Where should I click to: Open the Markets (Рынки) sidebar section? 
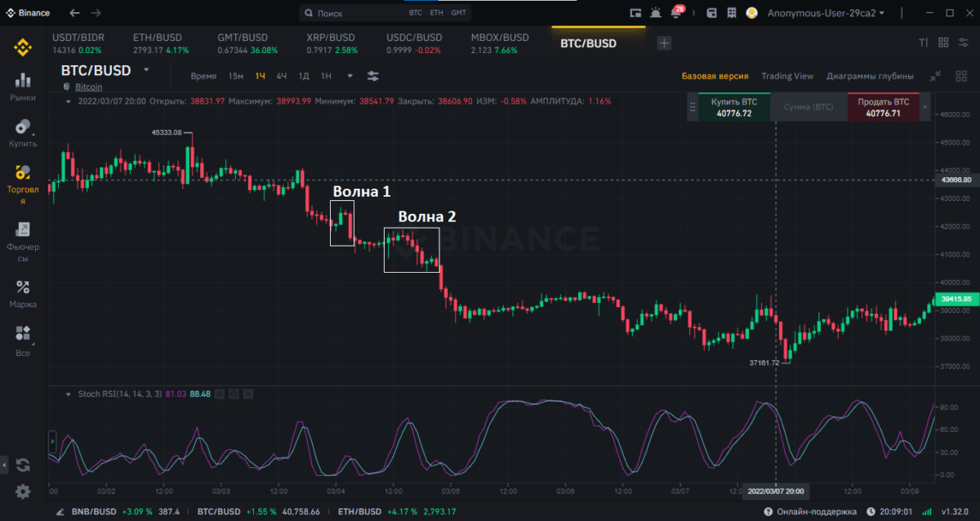pyautogui.click(x=23, y=86)
